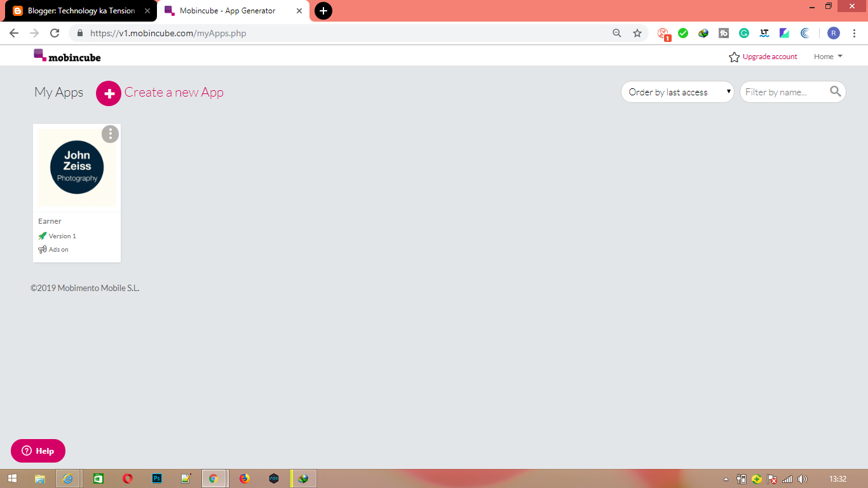Open the extension icon with red badge 1

(x=663, y=34)
